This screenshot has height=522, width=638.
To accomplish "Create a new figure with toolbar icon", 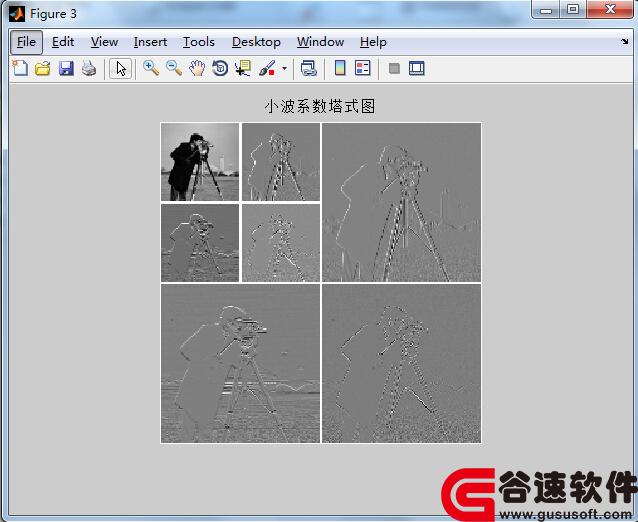I will pos(20,68).
